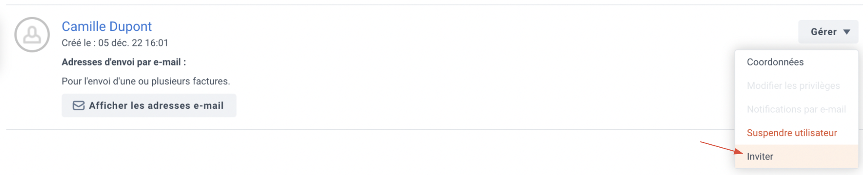Viewport: 868px width, 175px height.
Task: Choose Modifier les privilèges option
Action: click(x=796, y=86)
